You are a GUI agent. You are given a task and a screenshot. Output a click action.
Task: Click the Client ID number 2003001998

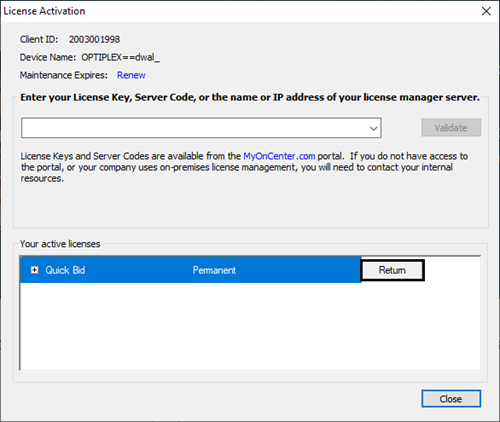coord(94,39)
